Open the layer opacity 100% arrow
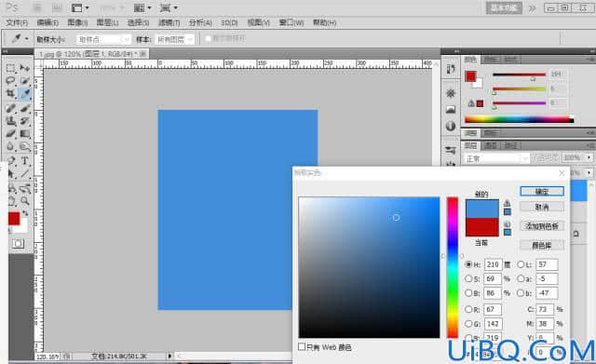Viewport: 596px width, 364px height. (x=589, y=157)
